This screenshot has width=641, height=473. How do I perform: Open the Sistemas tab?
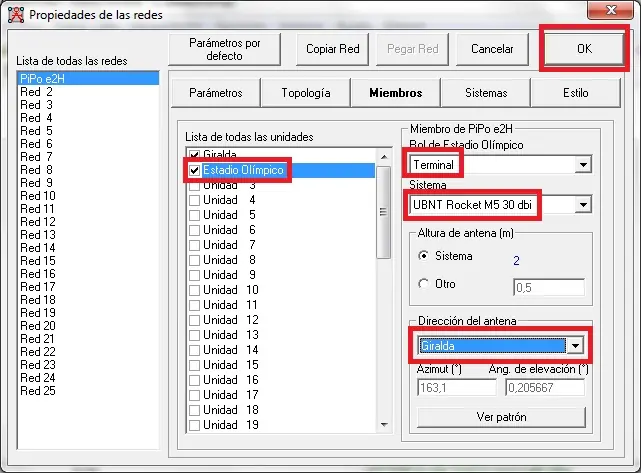tap(486, 93)
